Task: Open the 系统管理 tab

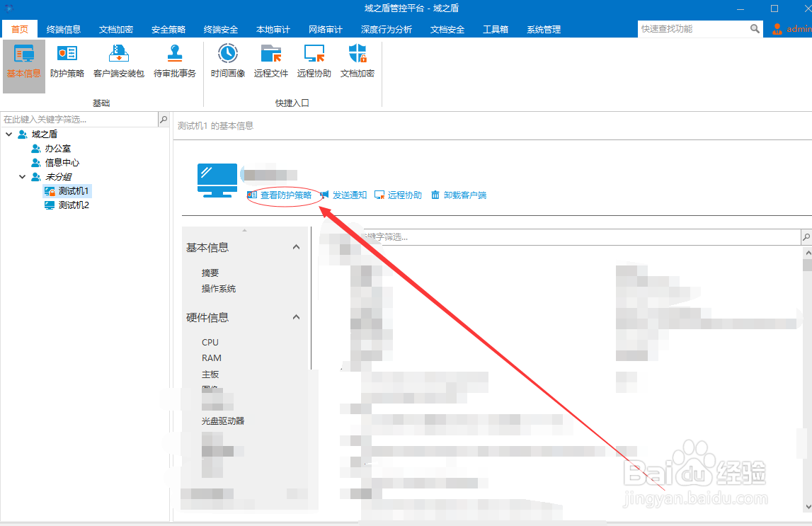Action: coord(544,30)
